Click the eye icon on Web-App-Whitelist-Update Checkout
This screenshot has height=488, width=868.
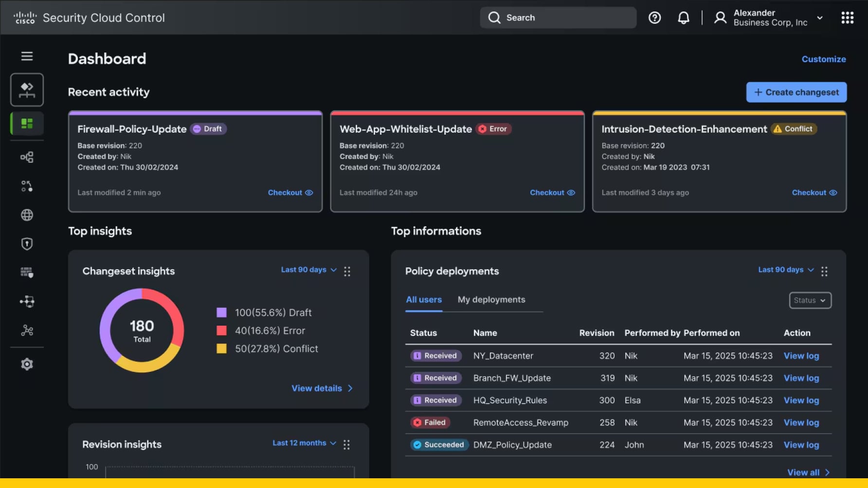pos(571,193)
